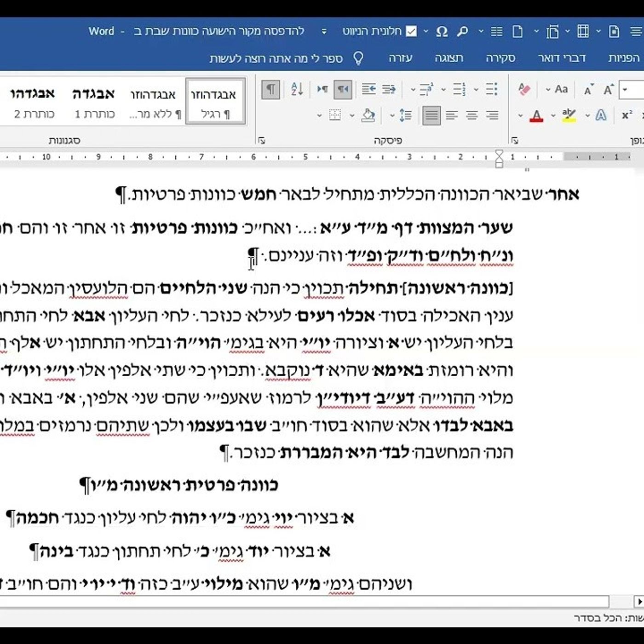Click the horizontal scrollbar right arrow

point(639,602)
